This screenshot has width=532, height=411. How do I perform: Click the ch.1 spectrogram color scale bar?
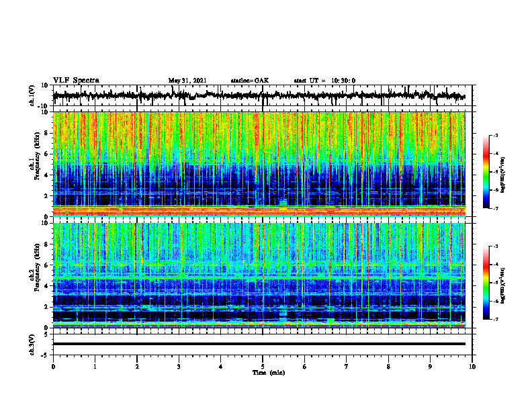[x=486, y=172]
